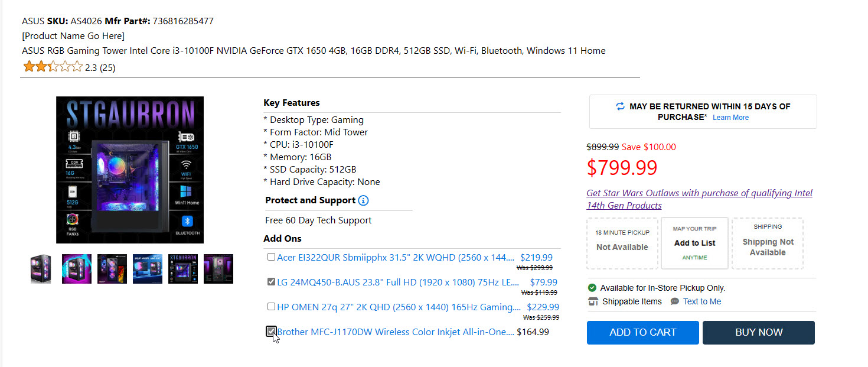The width and height of the screenshot is (868, 367).
Task: Click the Protect and Support info icon
Action: click(364, 200)
